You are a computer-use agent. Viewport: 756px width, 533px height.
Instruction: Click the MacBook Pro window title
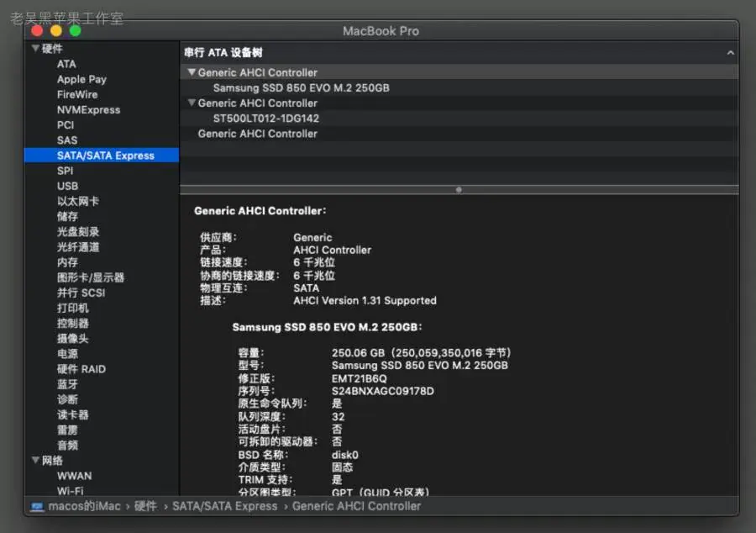click(381, 31)
